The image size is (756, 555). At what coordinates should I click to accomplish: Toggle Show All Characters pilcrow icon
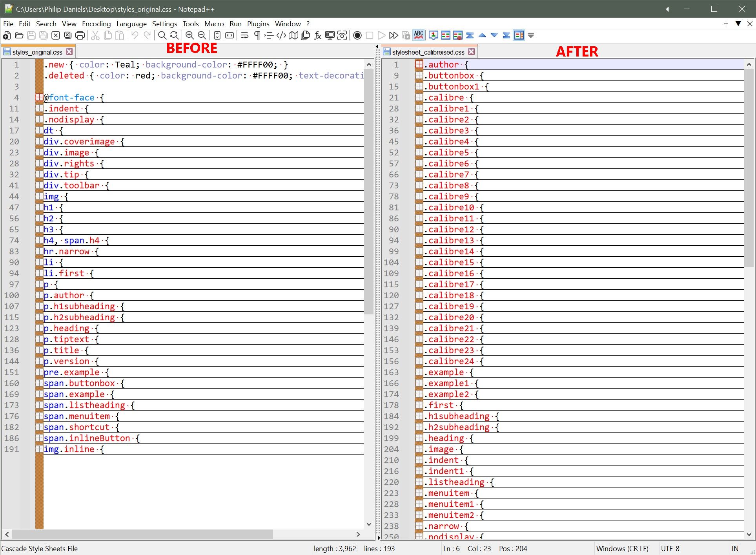point(257,36)
